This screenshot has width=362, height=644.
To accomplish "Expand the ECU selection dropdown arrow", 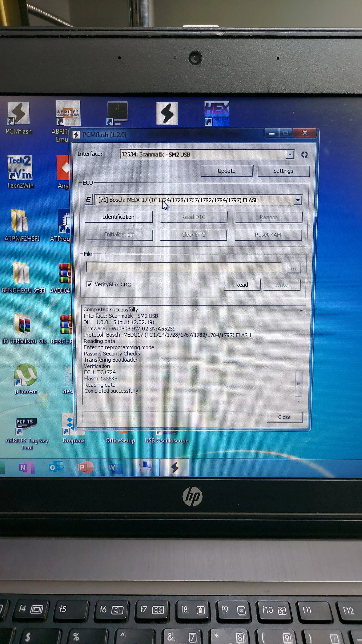I will pyautogui.click(x=297, y=200).
